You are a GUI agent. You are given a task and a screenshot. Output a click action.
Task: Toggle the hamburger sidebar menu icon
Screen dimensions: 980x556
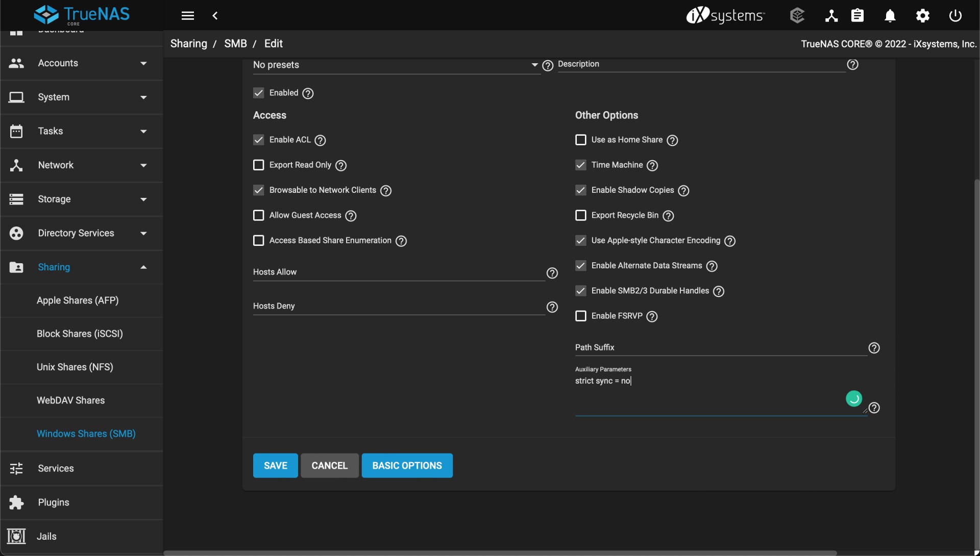click(x=187, y=16)
